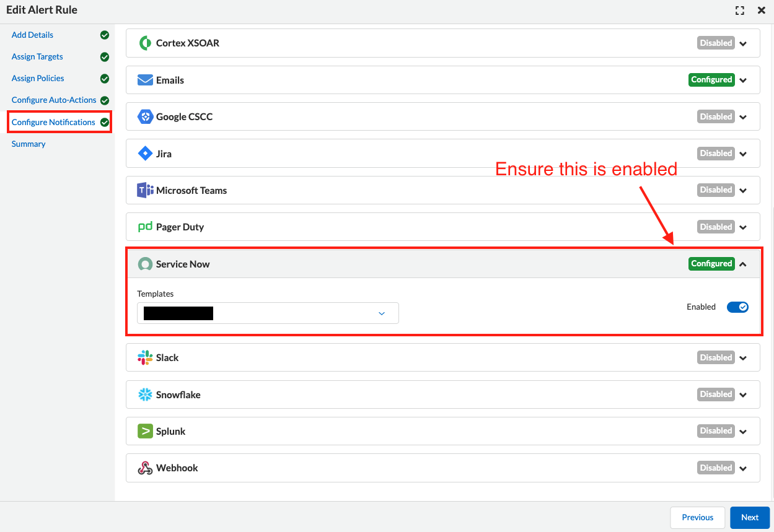Click the Pager Duty icon
The width and height of the screenshot is (774, 532).
coord(146,227)
